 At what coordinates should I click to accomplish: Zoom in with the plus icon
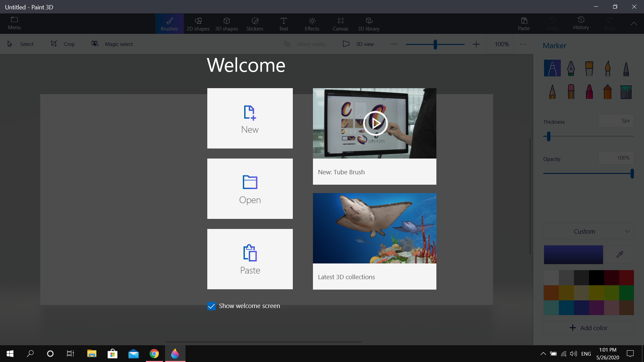click(476, 44)
